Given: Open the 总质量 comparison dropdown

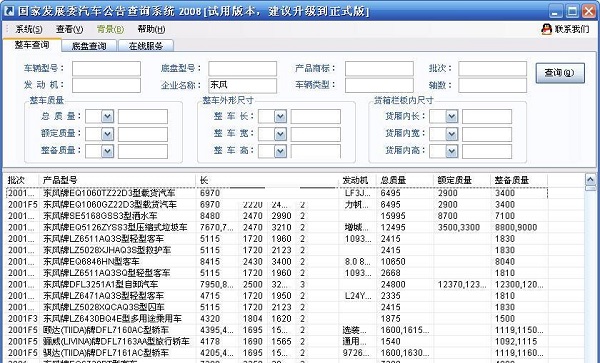Looking at the screenshot, I should (x=108, y=116).
